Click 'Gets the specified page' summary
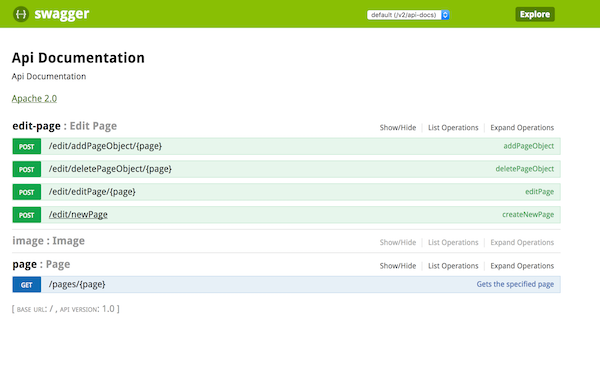600x385 pixels. [515, 284]
